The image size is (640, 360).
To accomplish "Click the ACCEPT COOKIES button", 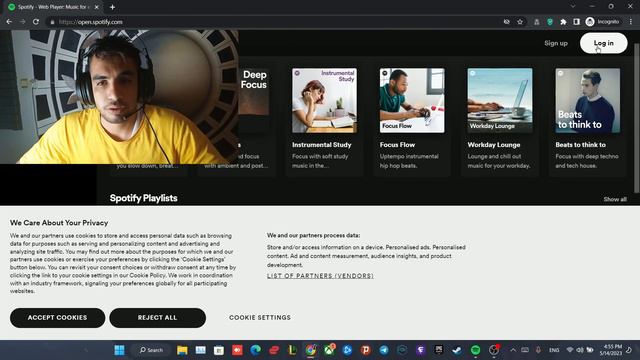I will 58,318.
